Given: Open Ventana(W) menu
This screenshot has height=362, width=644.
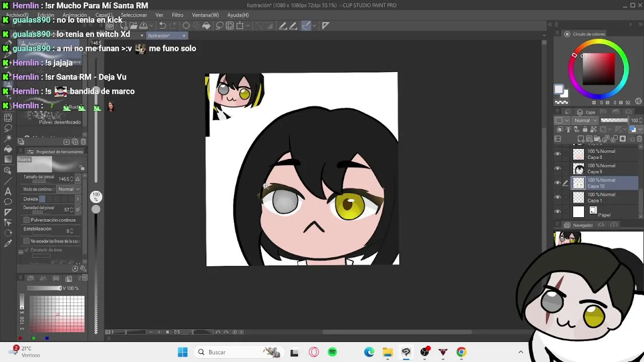Looking at the screenshot, I should (205, 15).
